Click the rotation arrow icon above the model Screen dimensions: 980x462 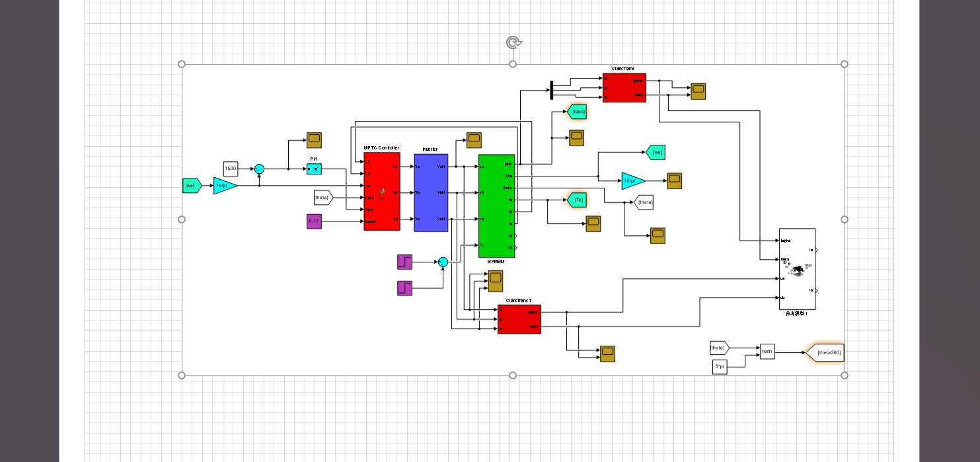pyautogui.click(x=513, y=42)
